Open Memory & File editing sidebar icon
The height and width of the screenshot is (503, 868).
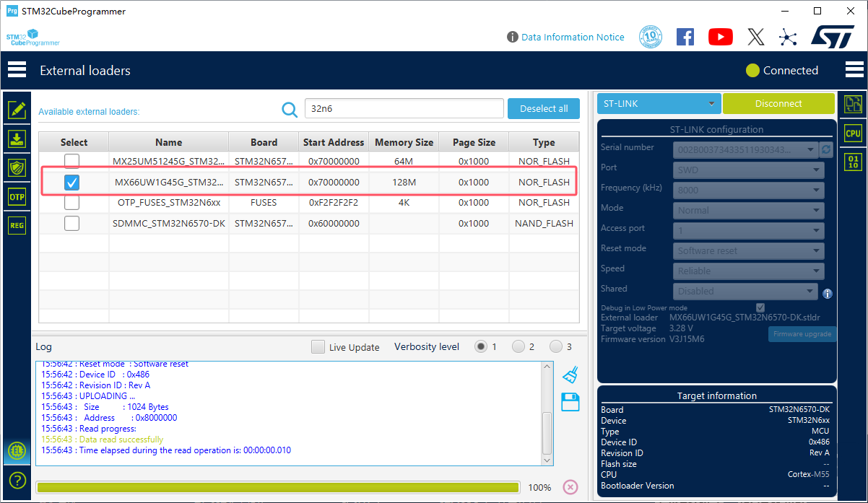(17, 110)
